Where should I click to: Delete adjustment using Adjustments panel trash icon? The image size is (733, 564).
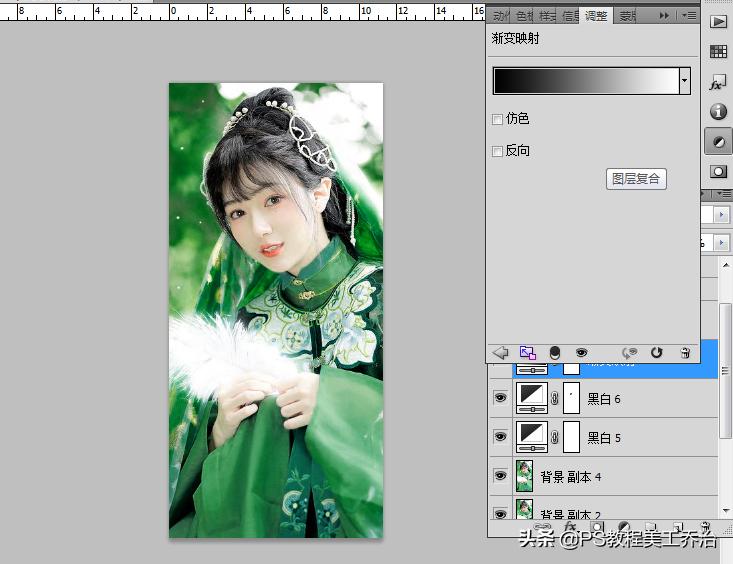coord(685,353)
